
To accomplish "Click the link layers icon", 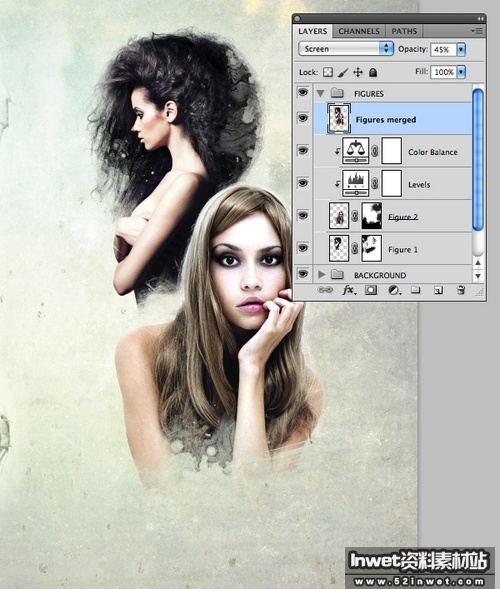I will [325, 290].
